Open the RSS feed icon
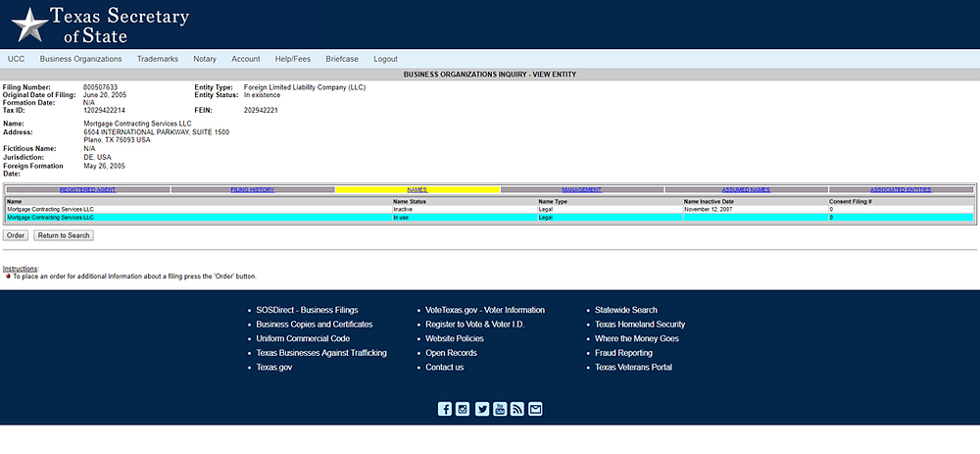 click(516, 409)
